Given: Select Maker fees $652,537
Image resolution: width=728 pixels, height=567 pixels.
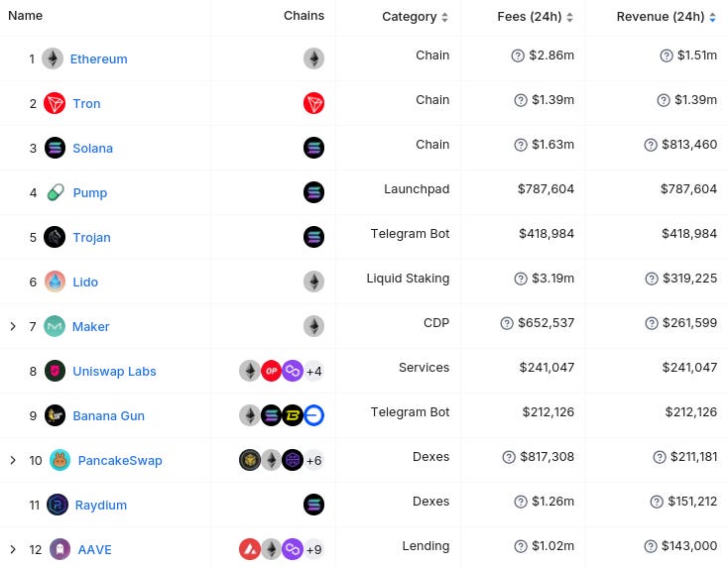Looking at the screenshot, I should tap(546, 322).
